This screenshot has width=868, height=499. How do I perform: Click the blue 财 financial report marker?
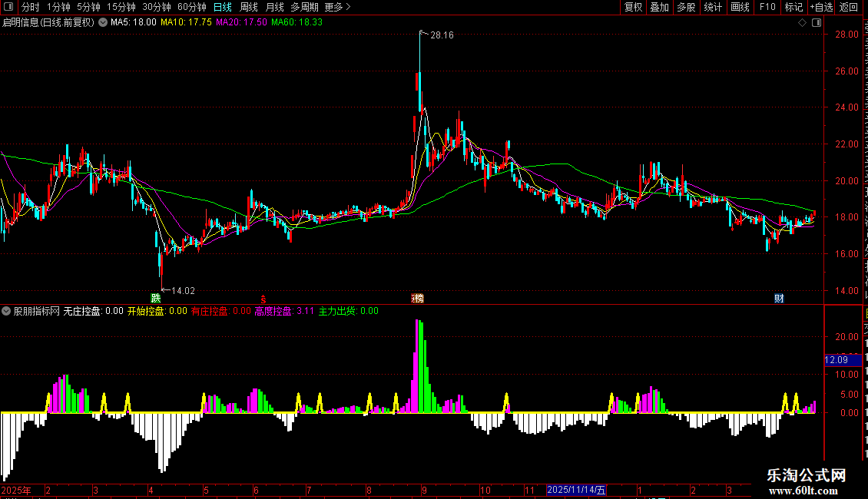779,298
